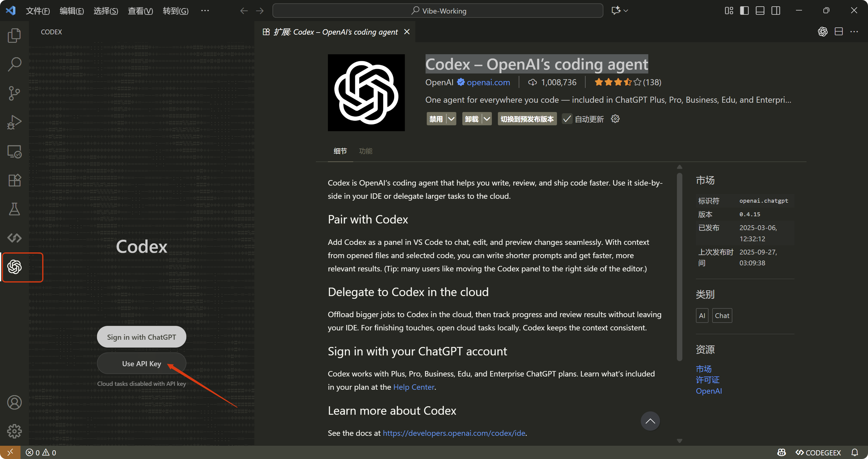Click the Accounts icon in activity bar
The height and width of the screenshot is (459, 868).
click(14, 402)
